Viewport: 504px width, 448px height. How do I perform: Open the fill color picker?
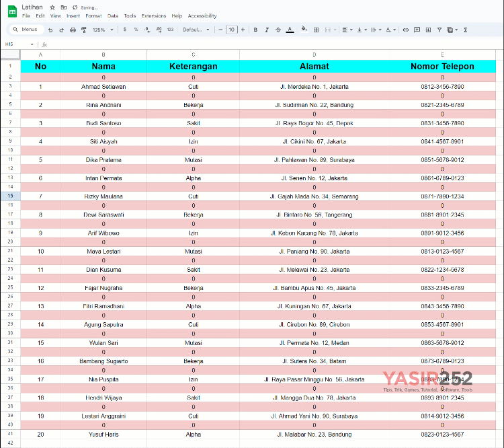(304, 30)
